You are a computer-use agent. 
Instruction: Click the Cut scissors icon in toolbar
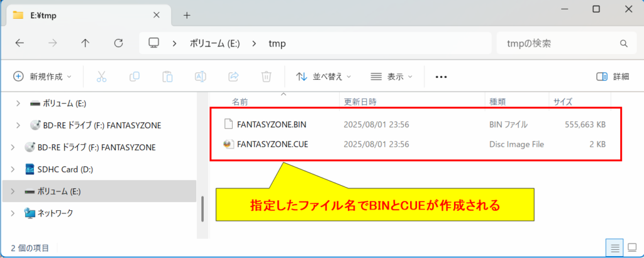pos(101,77)
